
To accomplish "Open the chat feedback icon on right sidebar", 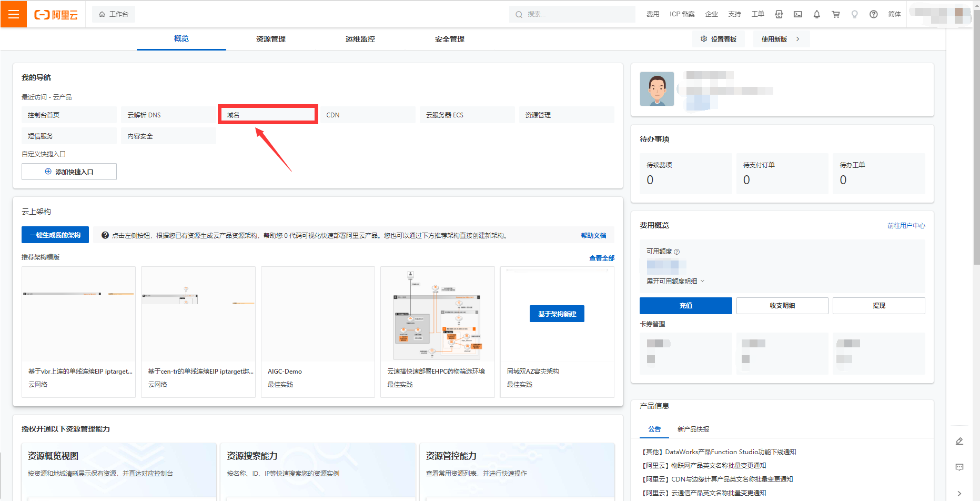I will 959,467.
